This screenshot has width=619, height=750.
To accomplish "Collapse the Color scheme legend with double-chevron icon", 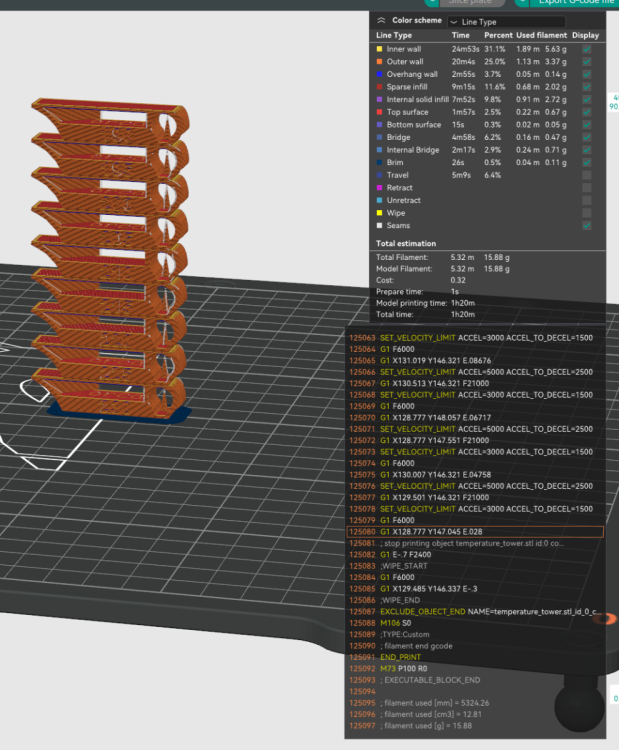I will click(381, 20).
